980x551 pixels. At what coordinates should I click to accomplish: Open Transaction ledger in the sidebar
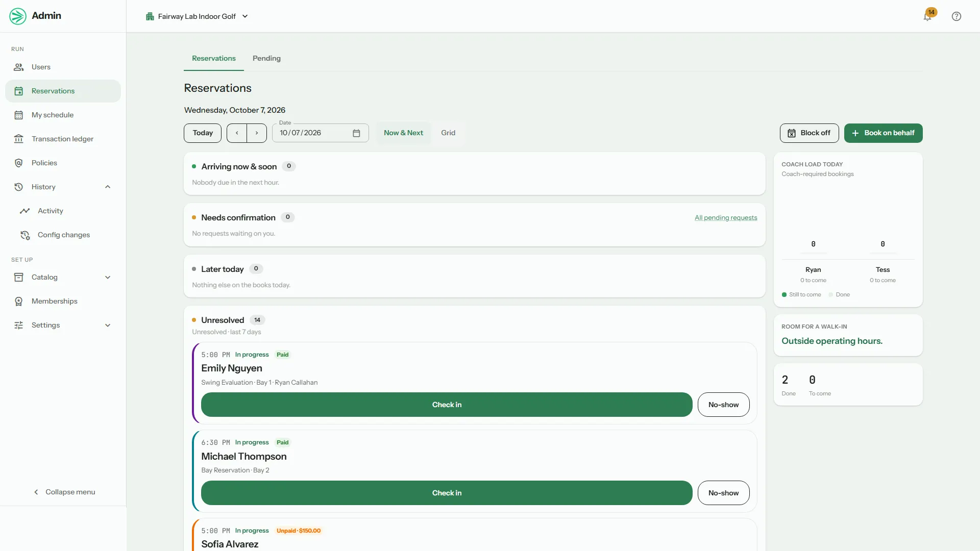click(x=63, y=139)
